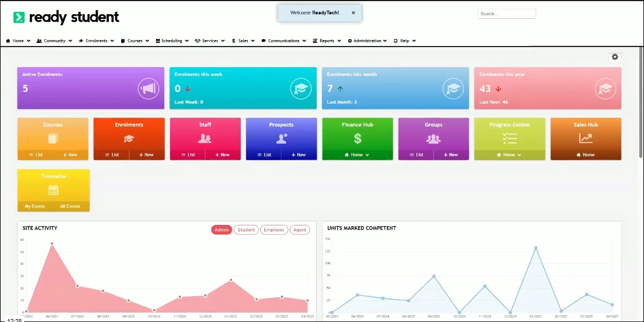Click the SITE ACTIVITY heading
The image size is (644, 322).
(40, 228)
